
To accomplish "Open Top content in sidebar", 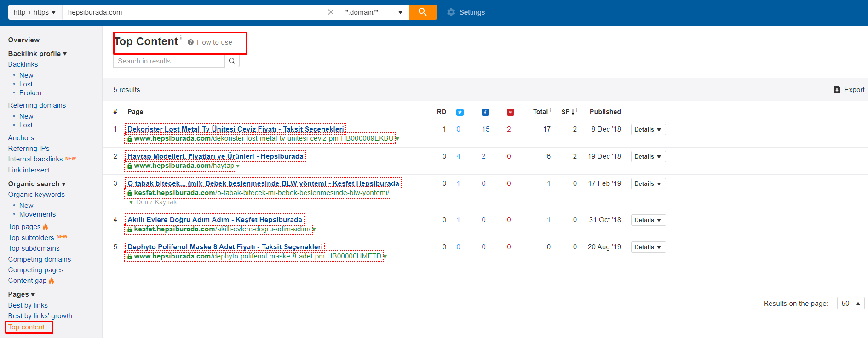I will (27, 327).
